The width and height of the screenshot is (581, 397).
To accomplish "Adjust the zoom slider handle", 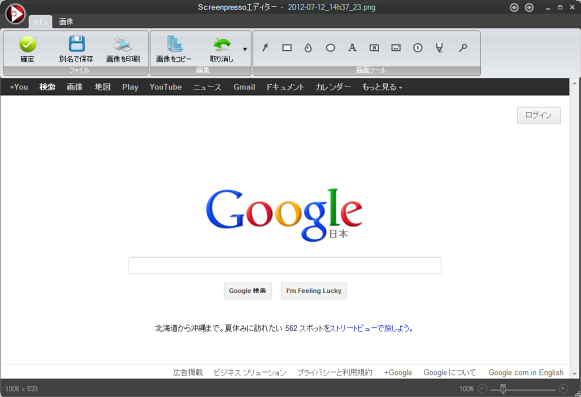I will 503,388.
